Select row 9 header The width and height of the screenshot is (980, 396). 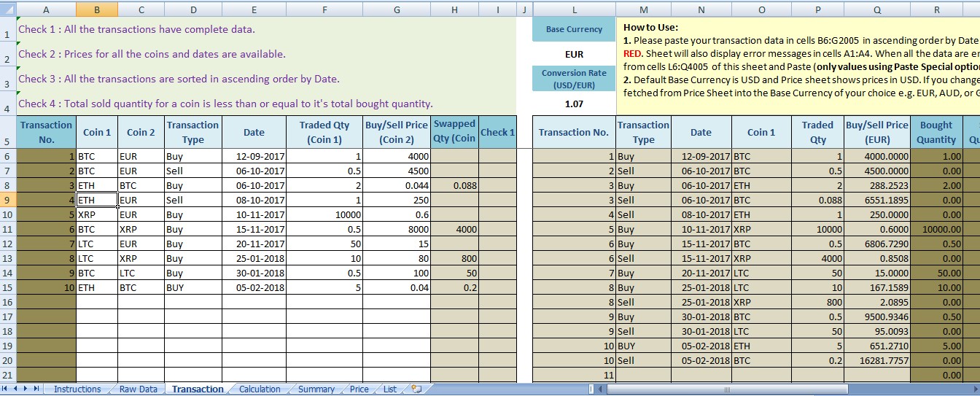point(8,200)
